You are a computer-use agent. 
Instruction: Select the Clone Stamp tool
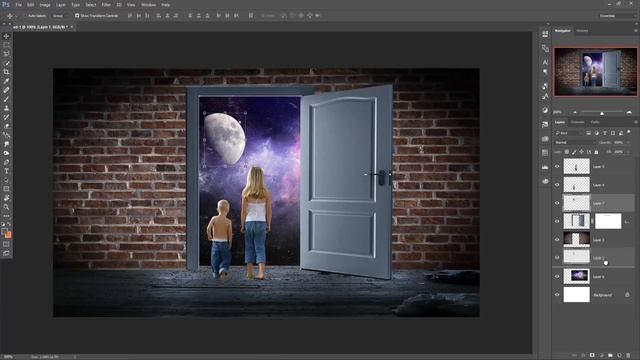6,108
